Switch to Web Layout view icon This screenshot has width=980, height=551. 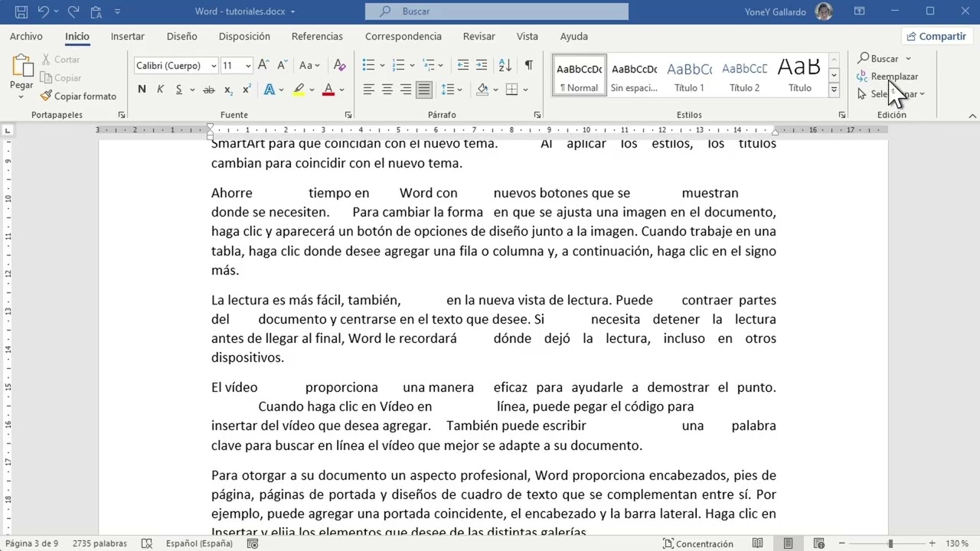tap(818, 543)
